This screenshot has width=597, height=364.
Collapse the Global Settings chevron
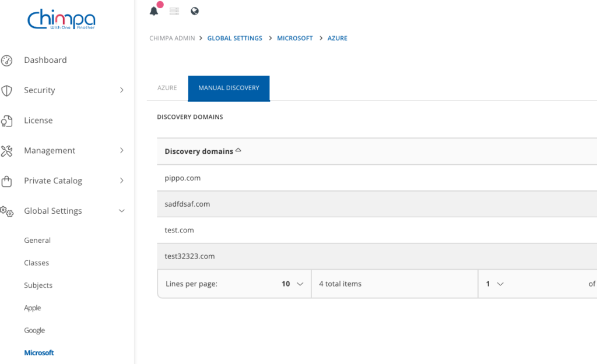coord(121,211)
